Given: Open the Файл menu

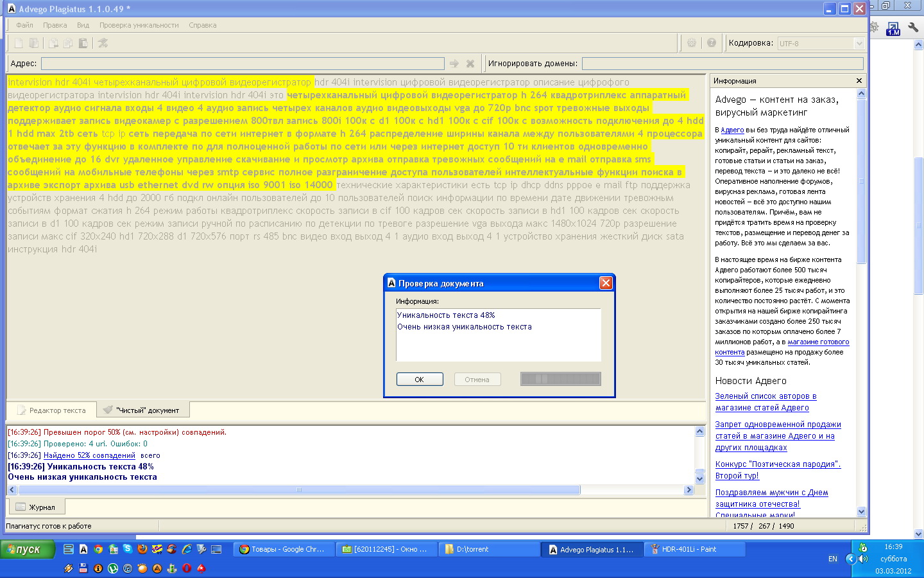Looking at the screenshot, I should (x=24, y=25).
